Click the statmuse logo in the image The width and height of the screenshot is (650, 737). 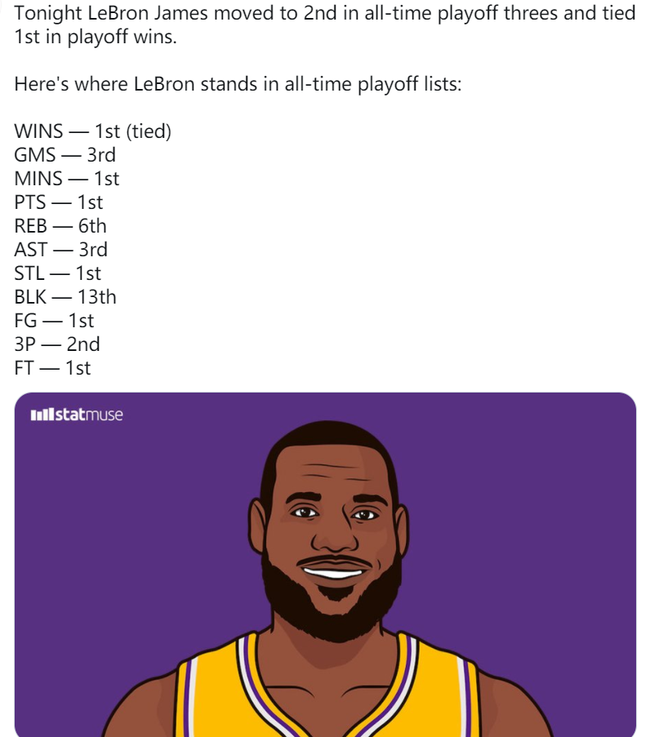pyautogui.click(x=77, y=415)
